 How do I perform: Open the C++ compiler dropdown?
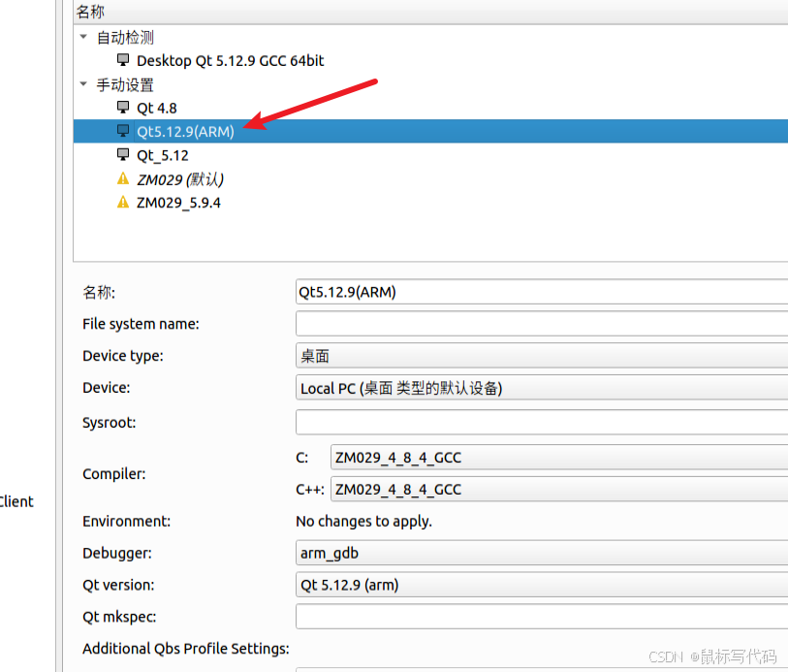(559, 489)
